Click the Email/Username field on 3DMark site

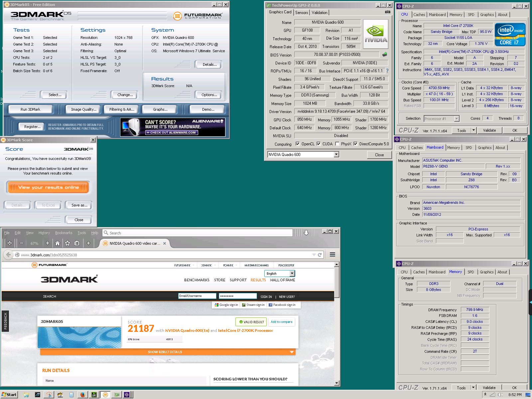pyautogui.click(x=197, y=296)
